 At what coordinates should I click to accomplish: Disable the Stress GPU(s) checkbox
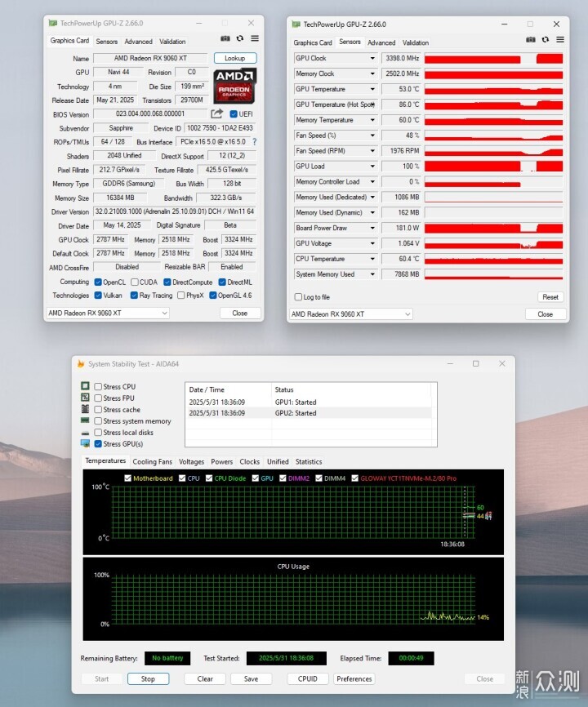pyautogui.click(x=98, y=443)
